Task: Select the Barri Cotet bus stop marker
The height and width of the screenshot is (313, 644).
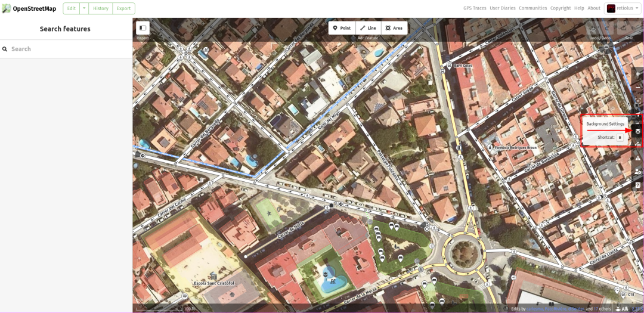Action: 450,66
